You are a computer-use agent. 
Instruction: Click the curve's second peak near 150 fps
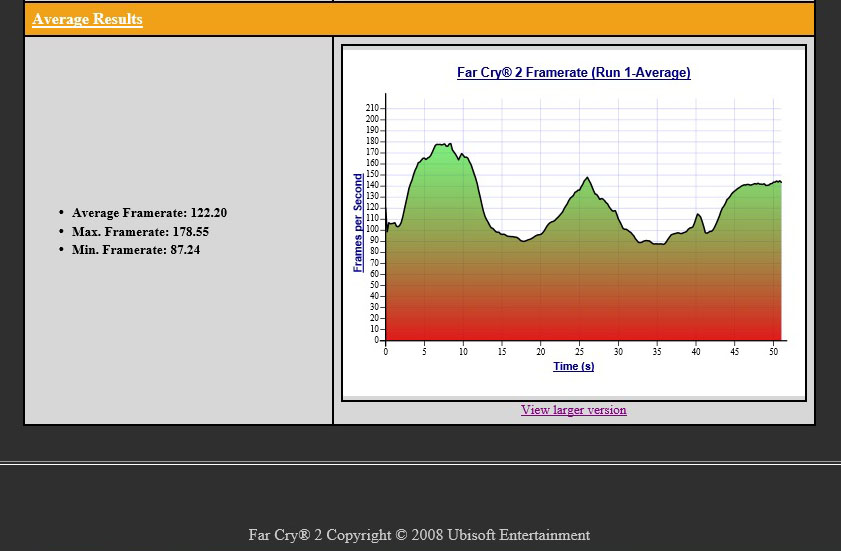click(x=587, y=179)
